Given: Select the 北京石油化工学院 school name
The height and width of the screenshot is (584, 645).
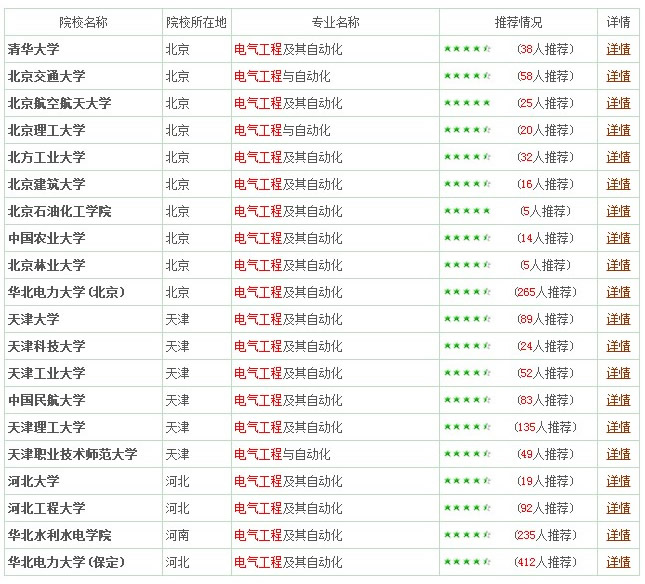Looking at the screenshot, I should click(60, 211).
